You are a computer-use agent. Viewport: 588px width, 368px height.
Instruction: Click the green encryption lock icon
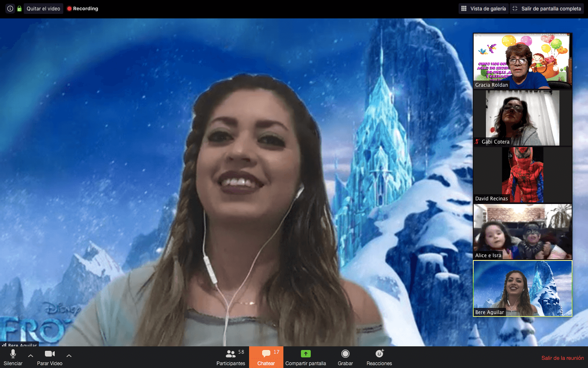click(19, 9)
